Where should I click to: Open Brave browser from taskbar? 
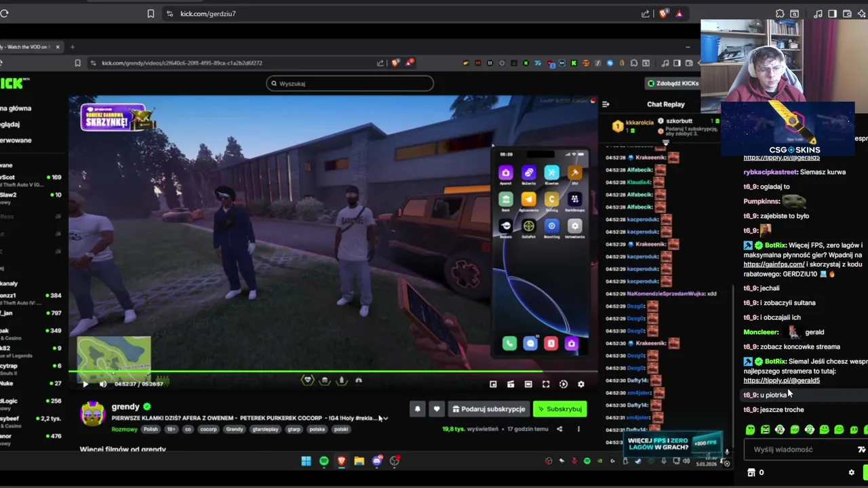[x=342, y=461]
